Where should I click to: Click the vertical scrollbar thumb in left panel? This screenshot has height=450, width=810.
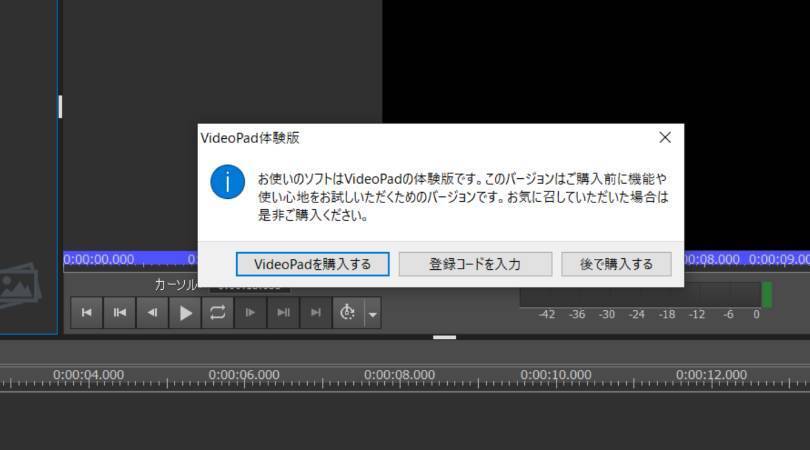pos(60,106)
